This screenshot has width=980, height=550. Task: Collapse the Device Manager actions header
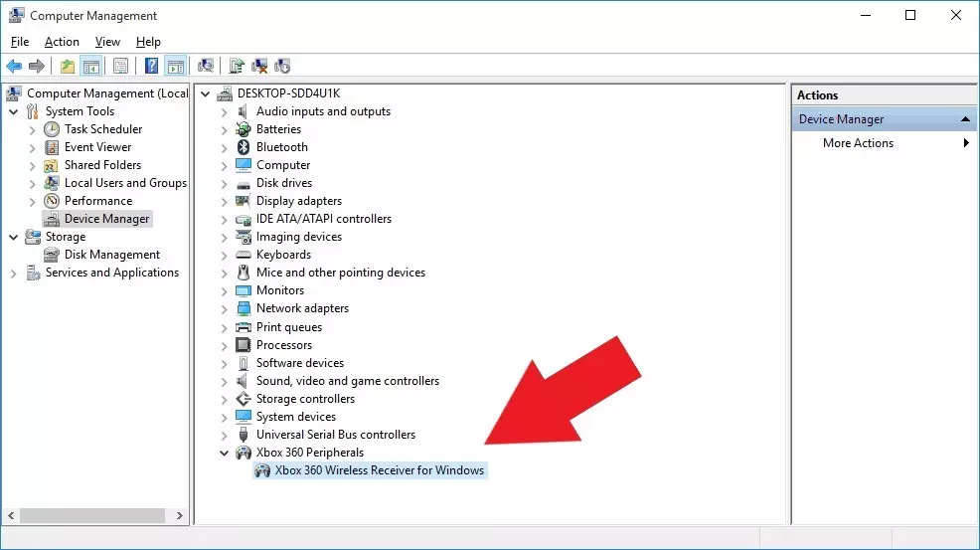pos(966,119)
